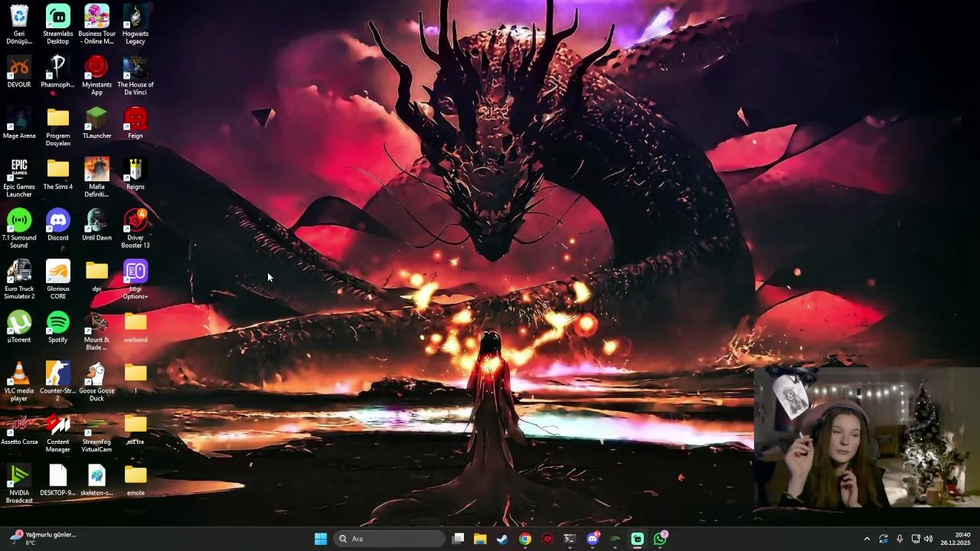Select the folder named 1
Screen dimensions: 980x551
[136, 378]
